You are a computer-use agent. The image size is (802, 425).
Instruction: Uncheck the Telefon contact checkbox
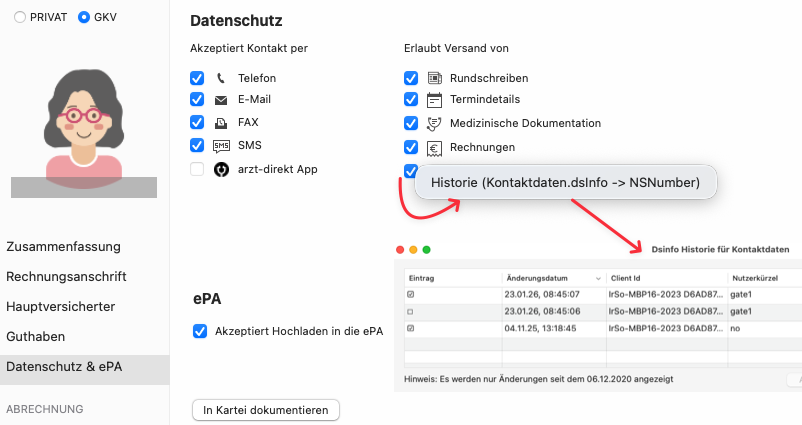(197, 78)
